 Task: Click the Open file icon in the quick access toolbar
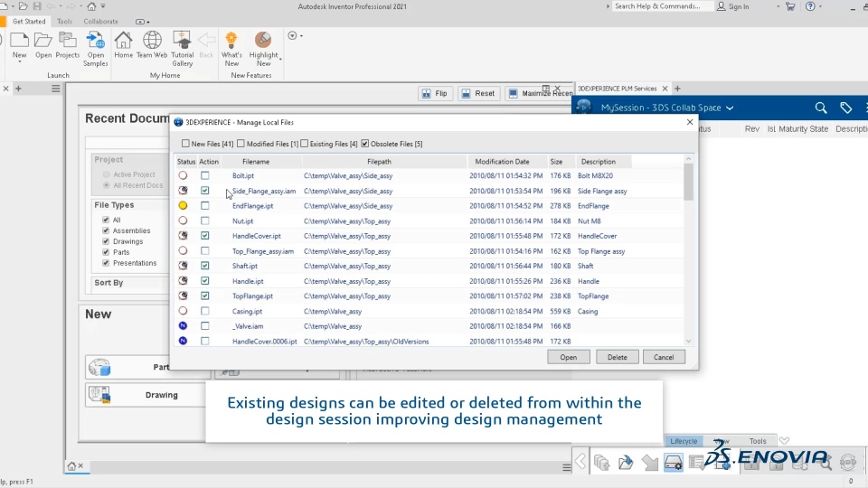tap(24, 6)
